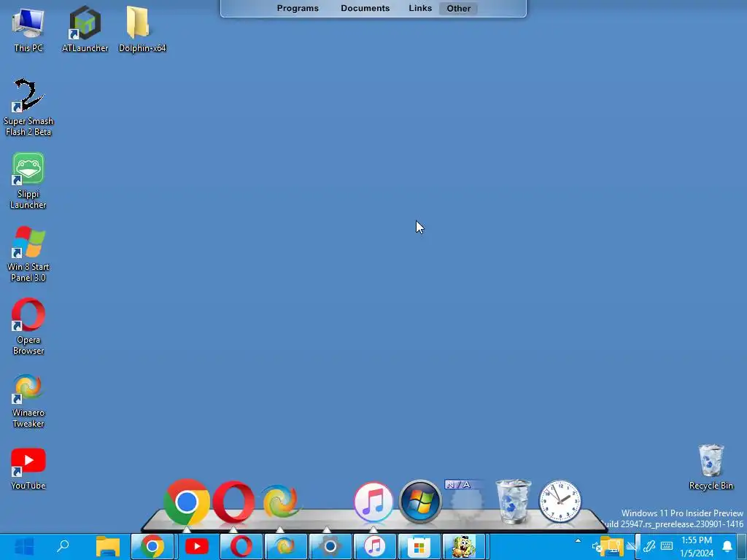The image size is (747, 560).
Task: Open clock showing 1:55 PM
Action: point(697,547)
